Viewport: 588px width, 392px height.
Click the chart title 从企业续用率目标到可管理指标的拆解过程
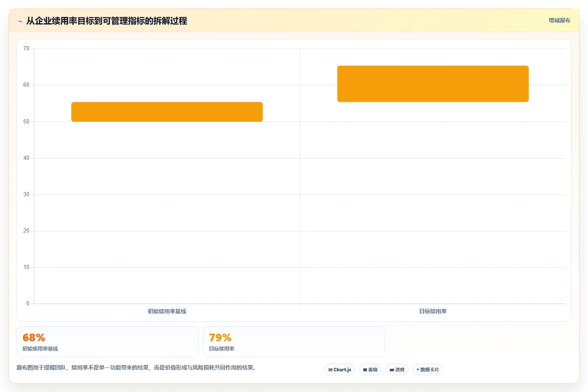pos(107,21)
